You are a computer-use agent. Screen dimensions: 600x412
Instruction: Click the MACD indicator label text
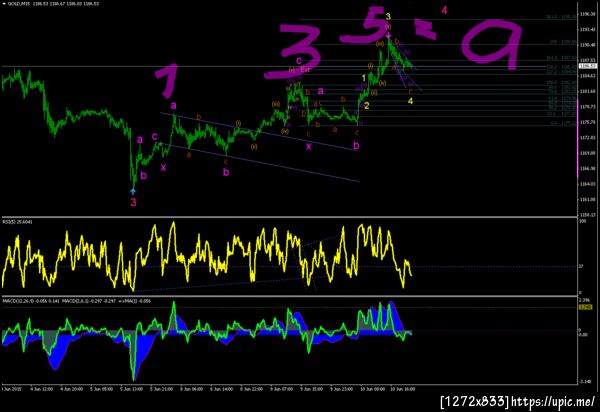(77, 301)
